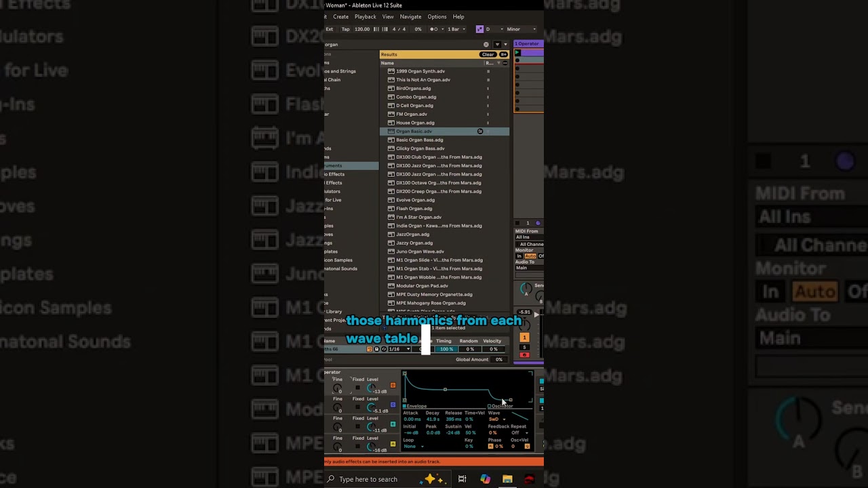Launch the clip in the 1 Operator track
The width and height of the screenshot is (868, 488).
pos(517,52)
